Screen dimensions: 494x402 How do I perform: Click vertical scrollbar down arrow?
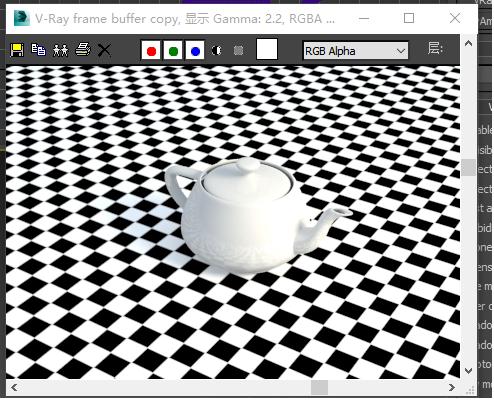point(468,371)
